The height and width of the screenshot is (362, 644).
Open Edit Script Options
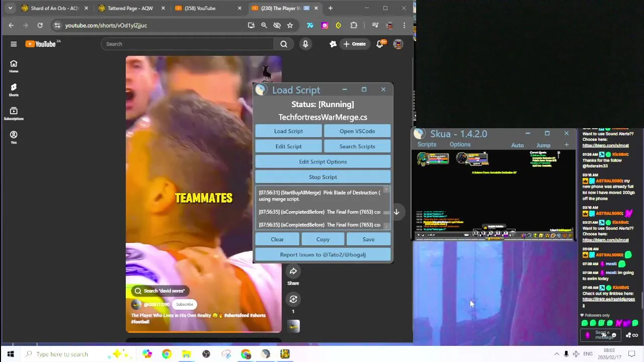(323, 162)
